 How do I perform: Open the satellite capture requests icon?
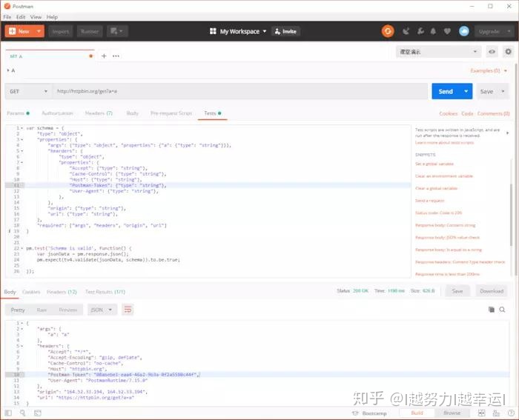pyautogui.click(x=406, y=31)
